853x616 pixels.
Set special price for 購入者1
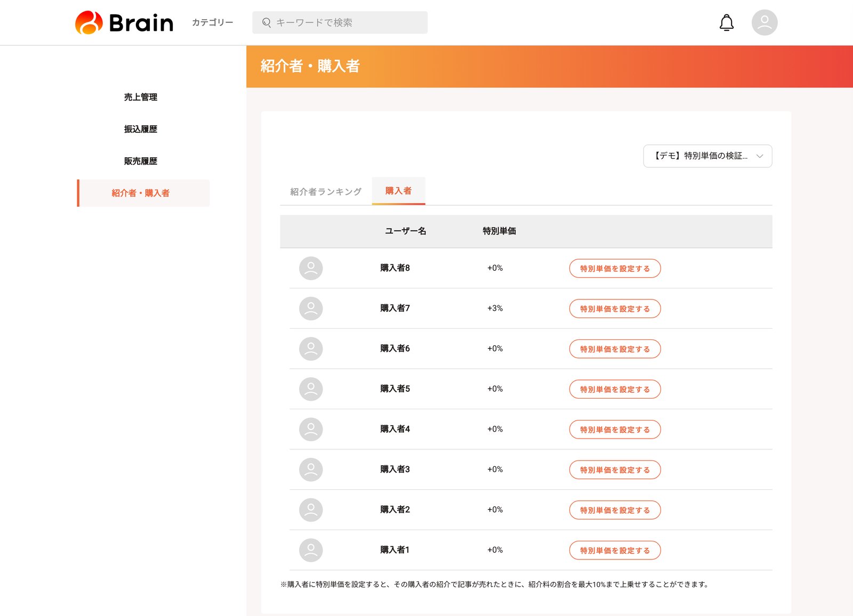coord(615,550)
